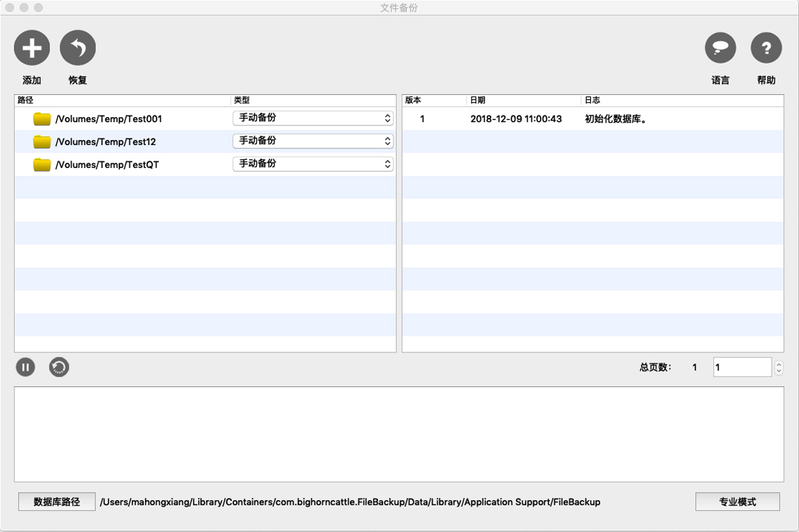Open backup type dropdown for Test12 row
This screenshot has height=532, width=799.
[313, 141]
